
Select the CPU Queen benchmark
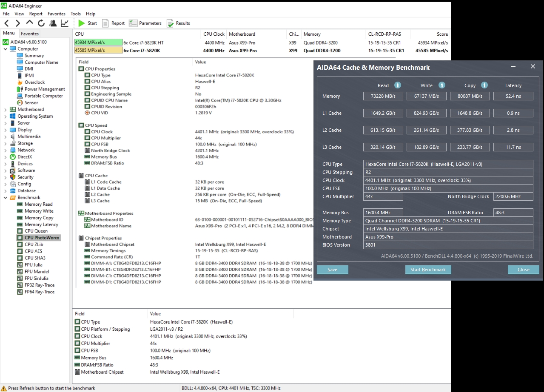tap(36, 231)
